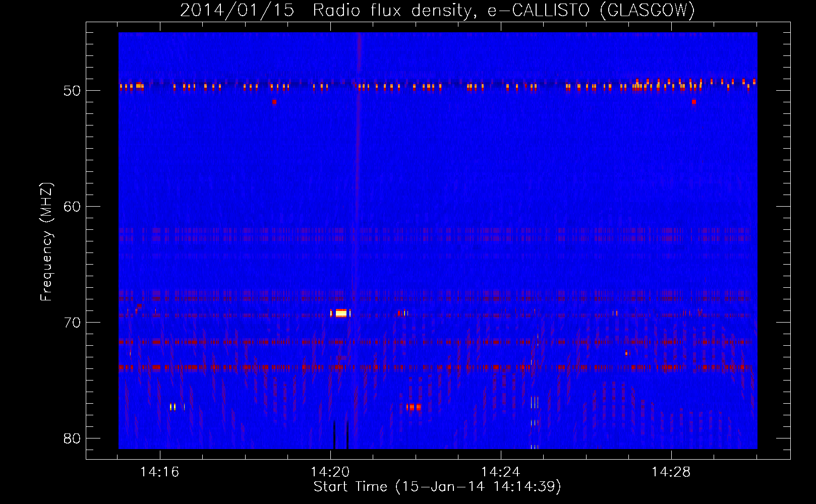
Task: Click the plot title "2014/01/15 Radio flux density, e-CALLISTO (GLASGOW)"
Action: [437, 10]
